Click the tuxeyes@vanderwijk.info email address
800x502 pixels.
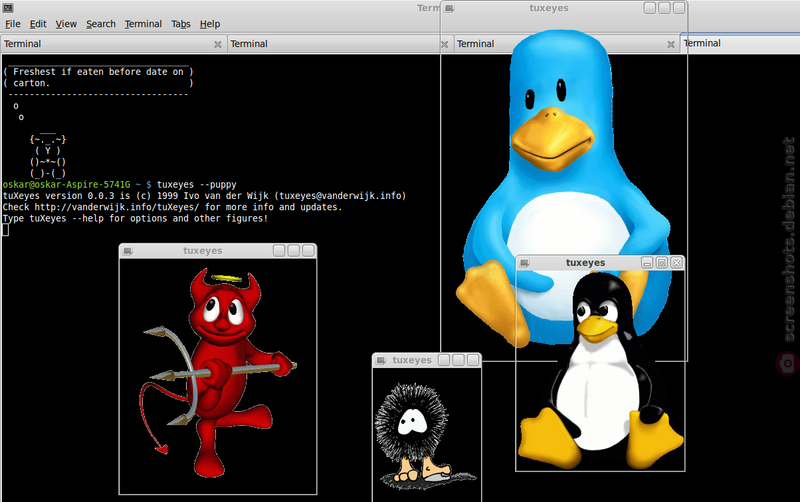pos(340,196)
